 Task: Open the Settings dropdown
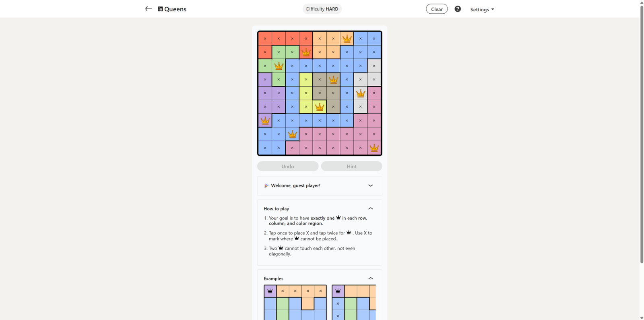(x=482, y=9)
